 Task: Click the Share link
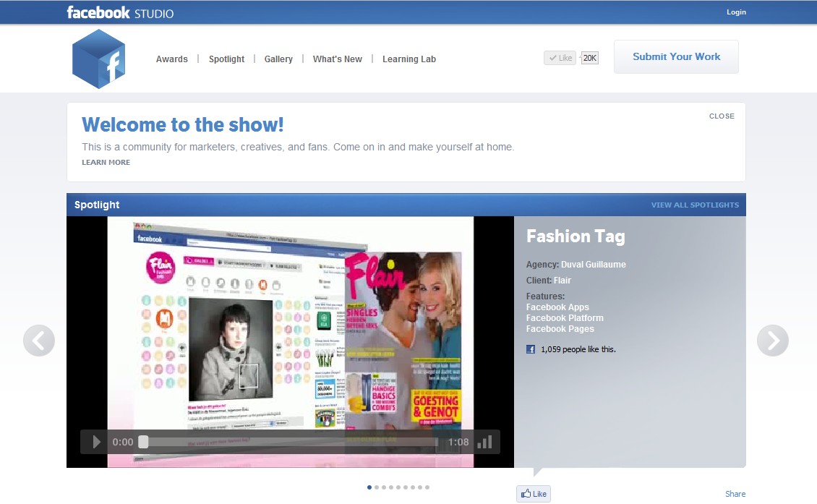[735, 494]
